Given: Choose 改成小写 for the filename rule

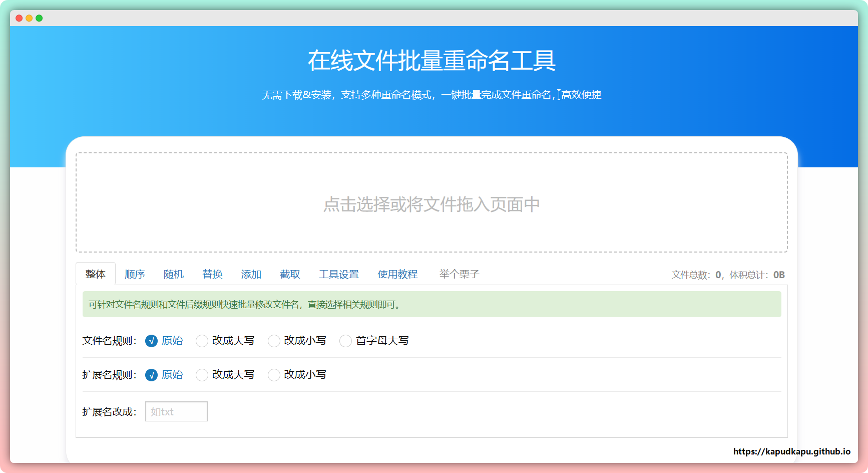Looking at the screenshot, I should tap(274, 341).
